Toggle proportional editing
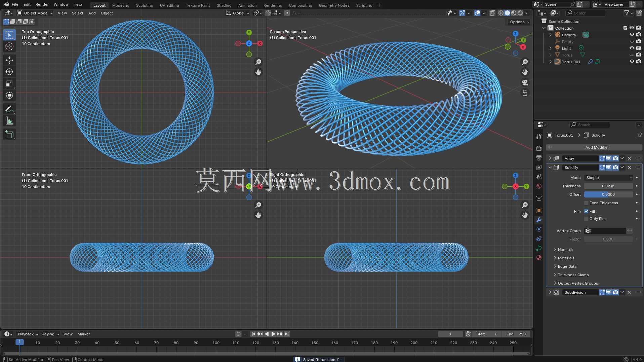 (x=287, y=13)
